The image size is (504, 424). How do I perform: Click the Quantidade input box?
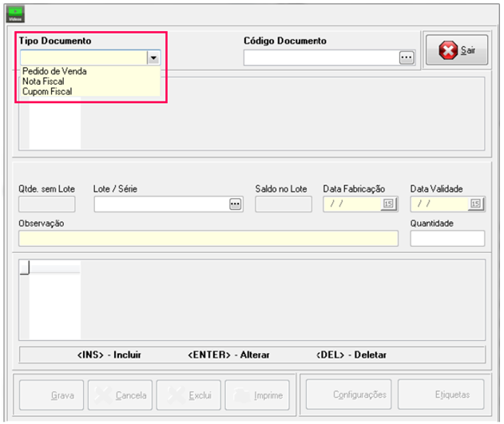[x=446, y=238]
